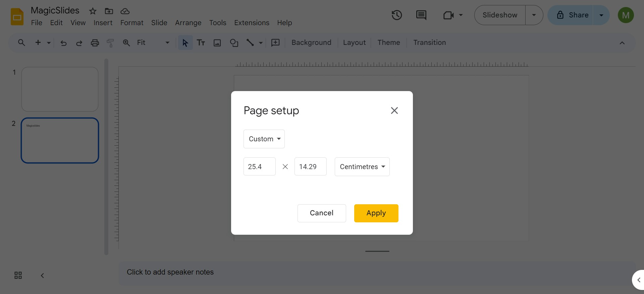Open the Transition panel
The width and height of the screenshot is (644, 294).
coord(429,43)
